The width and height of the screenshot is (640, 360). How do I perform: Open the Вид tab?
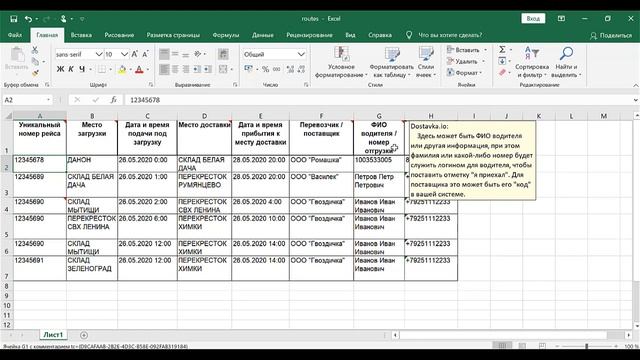point(350,35)
